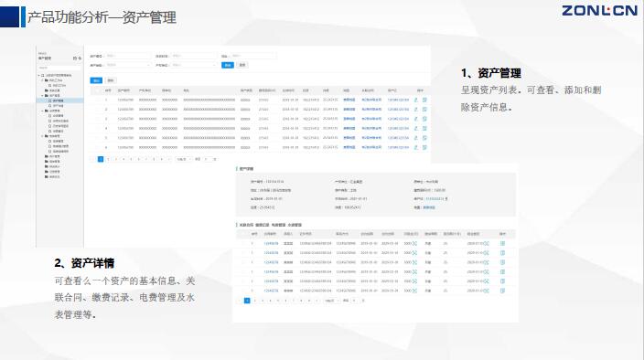Click current page 1 in contract table pagination
Image resolution: width=644 pixels, height=360 pixels.
click(247, 301)
